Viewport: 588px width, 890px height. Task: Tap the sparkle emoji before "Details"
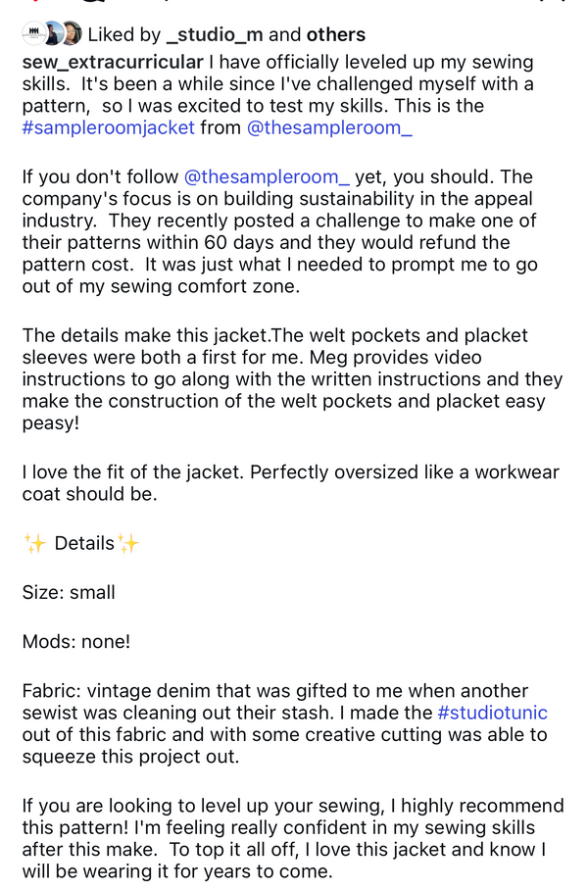pyautogui.click(x=34, y=543)
